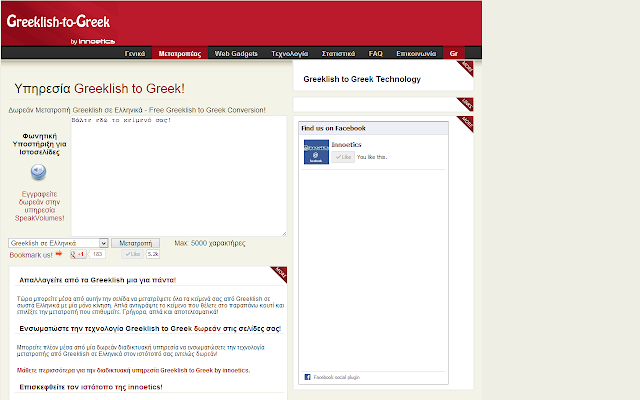Click the Max 5000 χαρακτήρες text
The image size is (640, 400).
click(x=210, y=243)
